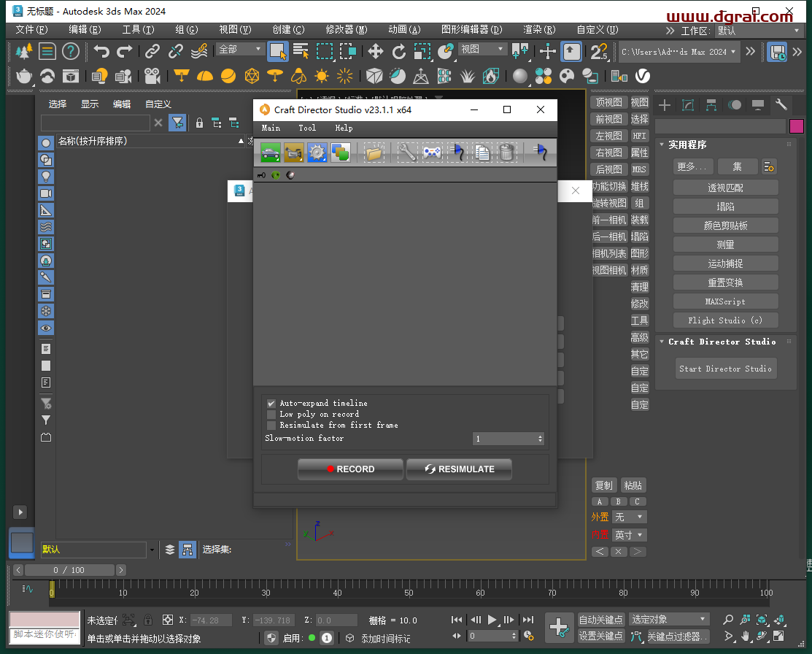Disable Auto-expand timeline checkbox

271,403
